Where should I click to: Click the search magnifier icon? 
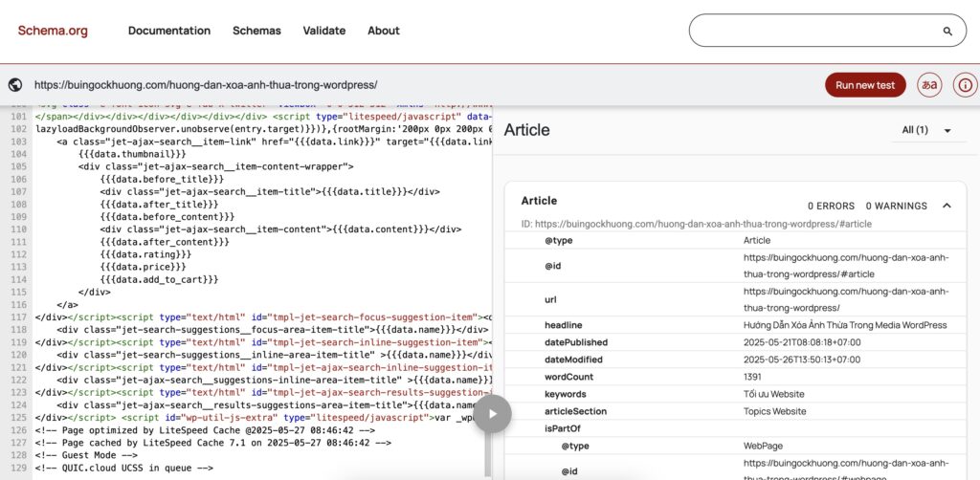pos(947,32)
